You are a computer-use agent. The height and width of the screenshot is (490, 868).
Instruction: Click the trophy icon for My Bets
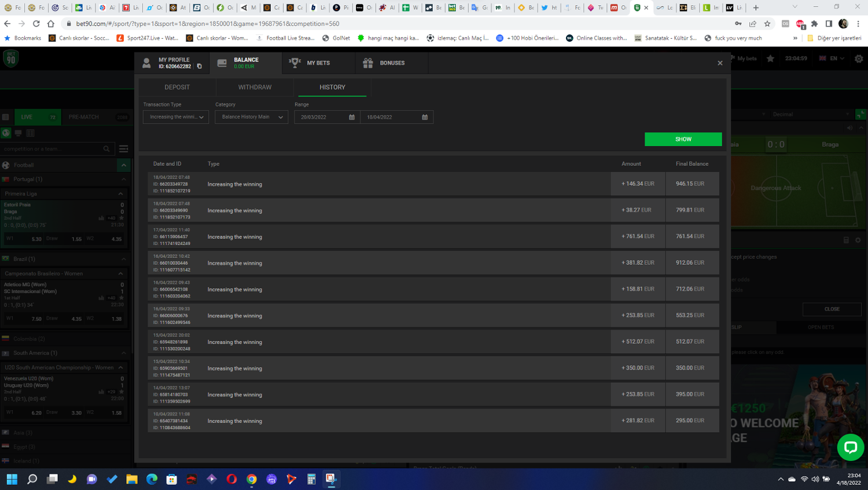(x=295, y=63)
